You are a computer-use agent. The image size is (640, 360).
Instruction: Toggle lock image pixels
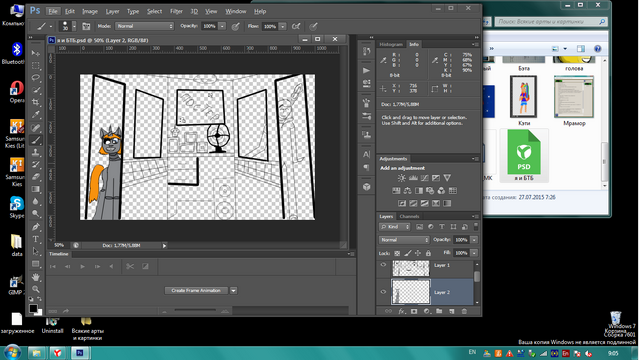[407, 253]
